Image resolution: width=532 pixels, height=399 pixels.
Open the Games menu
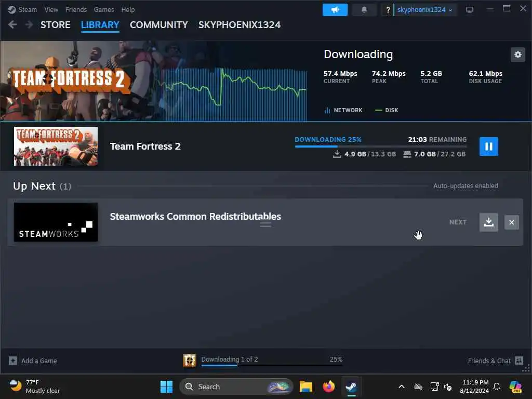(x=104, y=9)
